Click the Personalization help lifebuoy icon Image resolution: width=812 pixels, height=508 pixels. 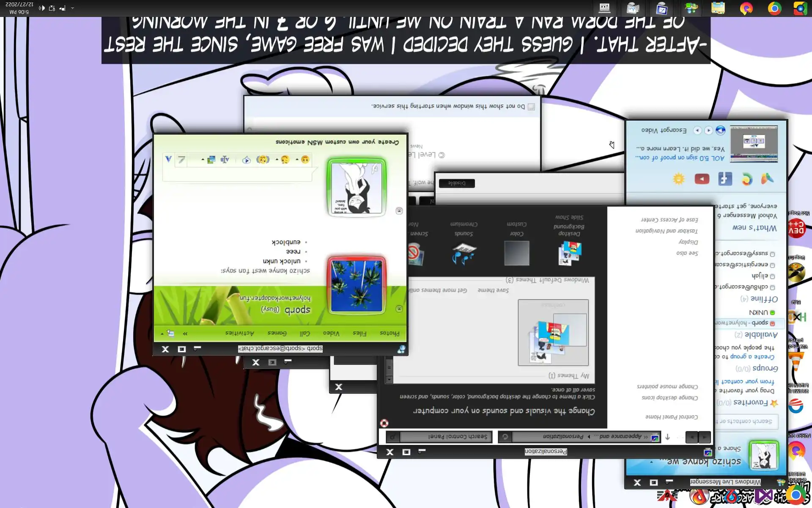(x=384, y=423)
